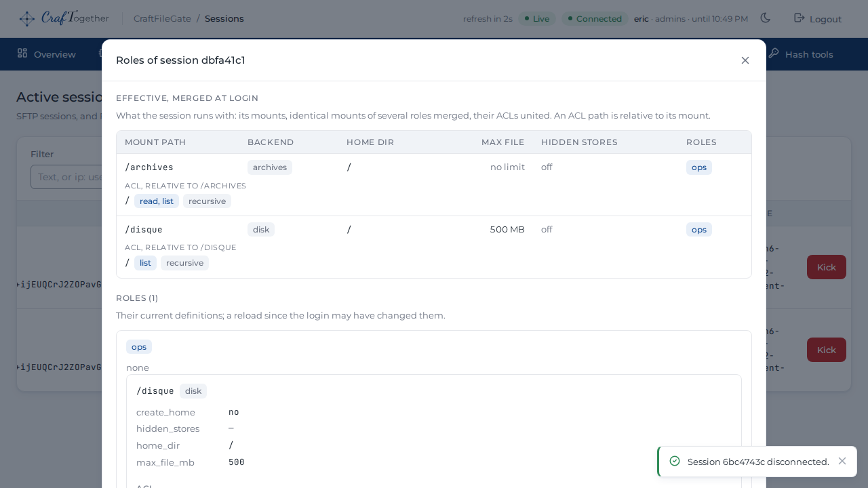Open the Hash tools tab
Screen dimensions: 868x488
(x=801, y=54)
